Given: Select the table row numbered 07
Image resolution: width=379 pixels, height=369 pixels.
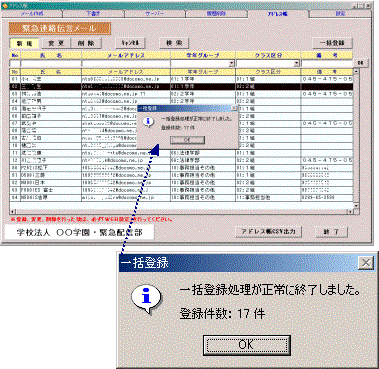Looking at the screenshot, I should [x=181, y=123].
